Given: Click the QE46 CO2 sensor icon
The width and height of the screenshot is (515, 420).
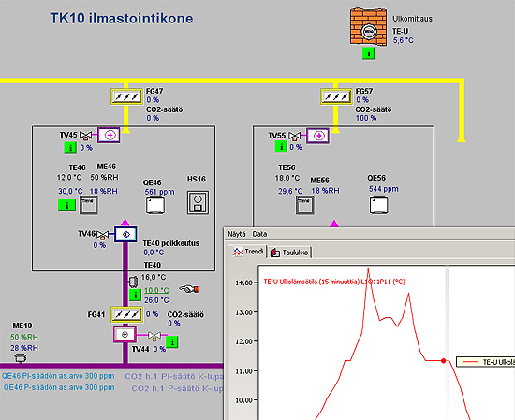Looking at the screenshot, I should click(x=155, y=206).
